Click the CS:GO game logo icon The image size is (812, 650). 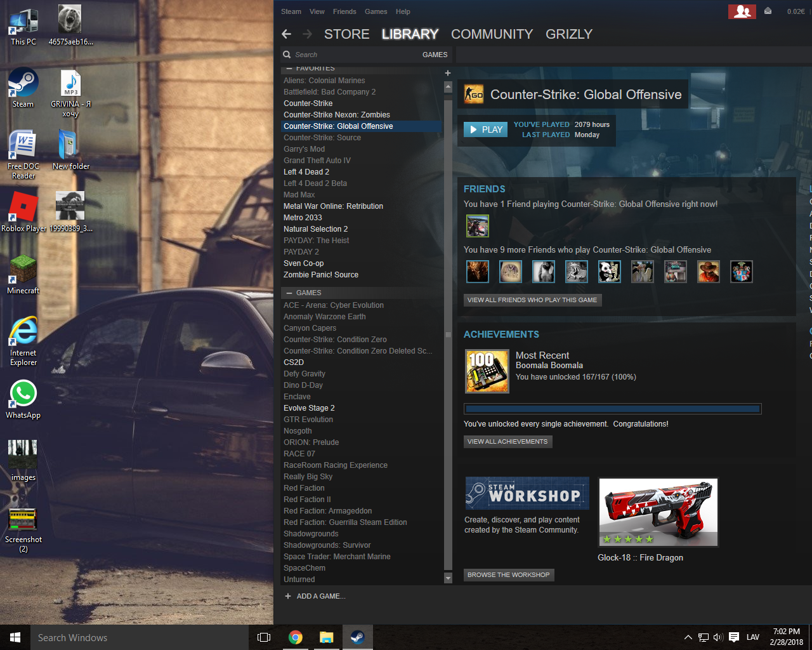click(x=474, y=95)
